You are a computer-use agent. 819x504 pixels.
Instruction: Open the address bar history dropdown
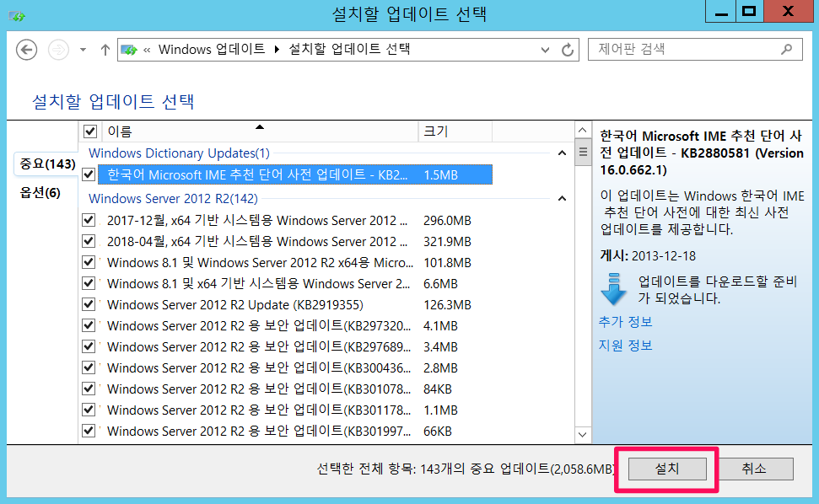click(545, 50)
